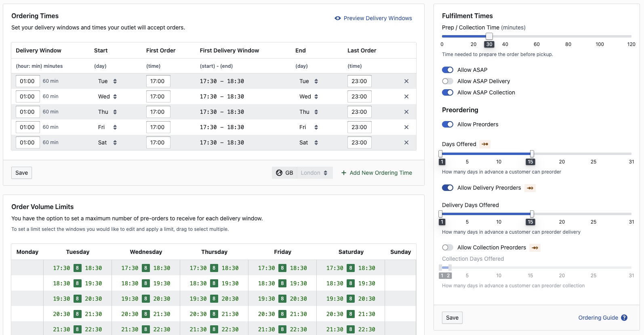Click the Prep / Collection Time slider handle
This screenshot has width=644, height=335.
[489, 36]
